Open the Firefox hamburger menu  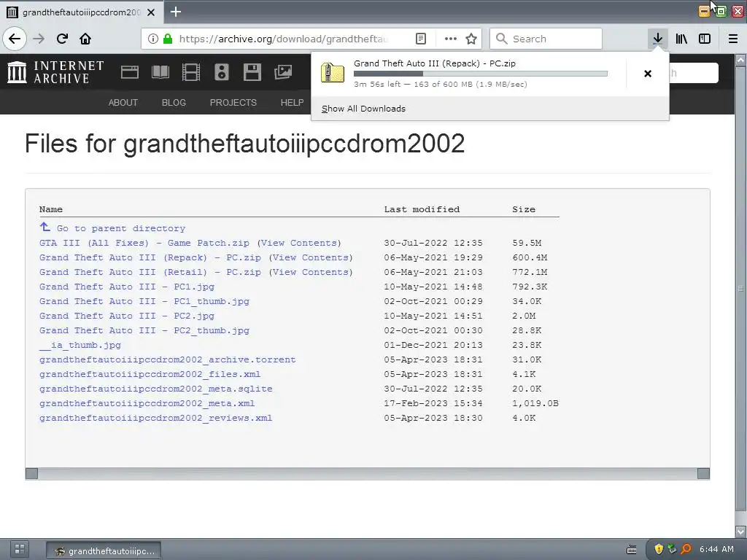(x=732, y=39)
